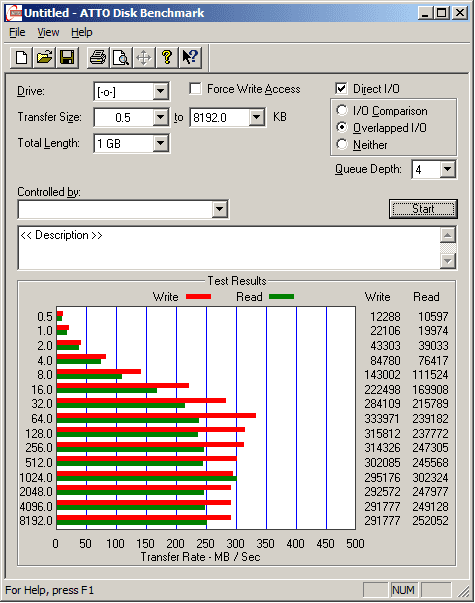Expand the Drive dropdown

160,92
